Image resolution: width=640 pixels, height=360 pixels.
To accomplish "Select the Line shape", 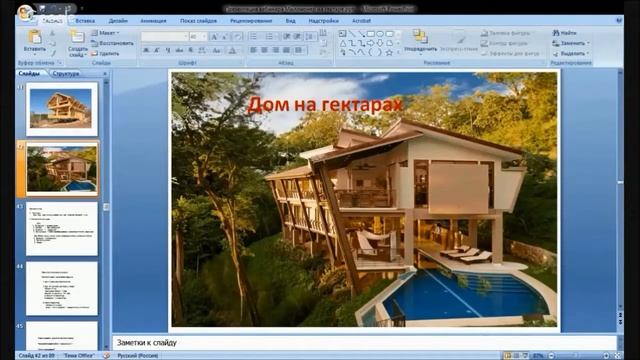I will [x=352, y=34].
